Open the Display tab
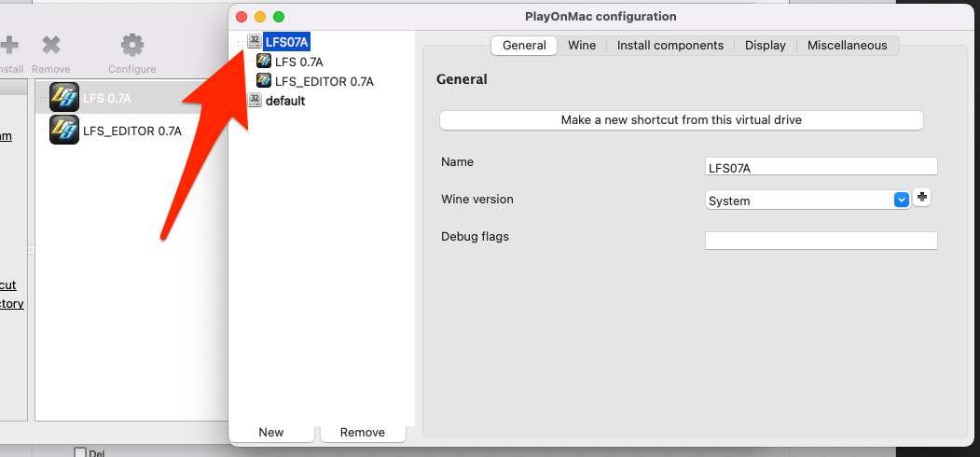 (765, 45)
